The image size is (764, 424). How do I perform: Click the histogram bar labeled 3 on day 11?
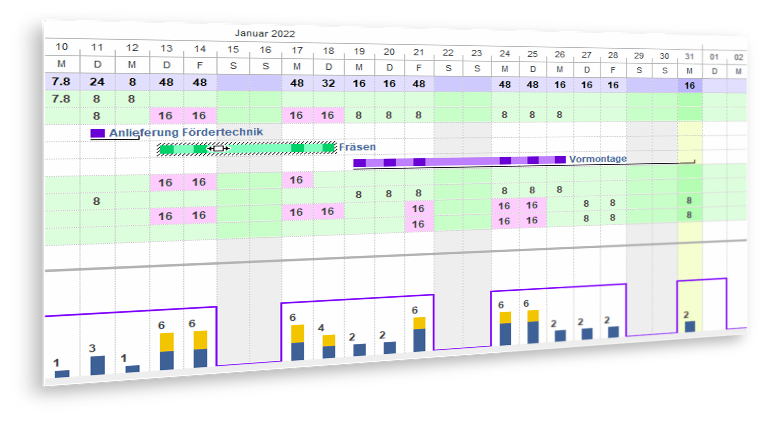[97, 365]
